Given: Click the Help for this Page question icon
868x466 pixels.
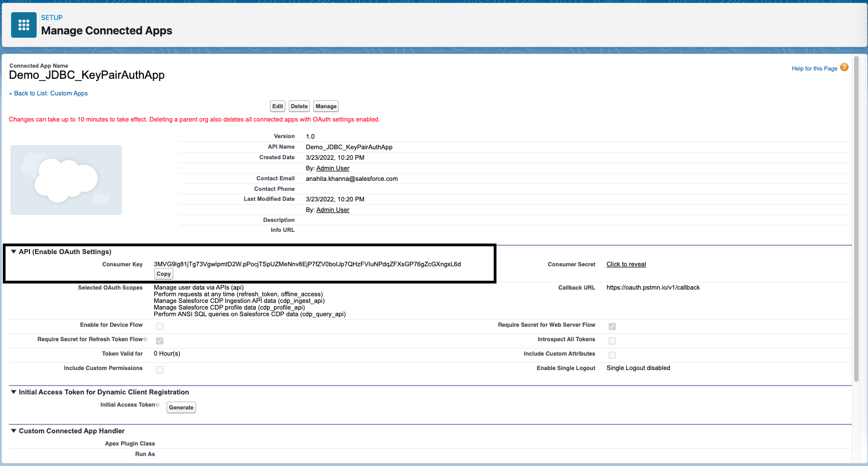Looking at the screenshot, I should [x=844, y=68].
